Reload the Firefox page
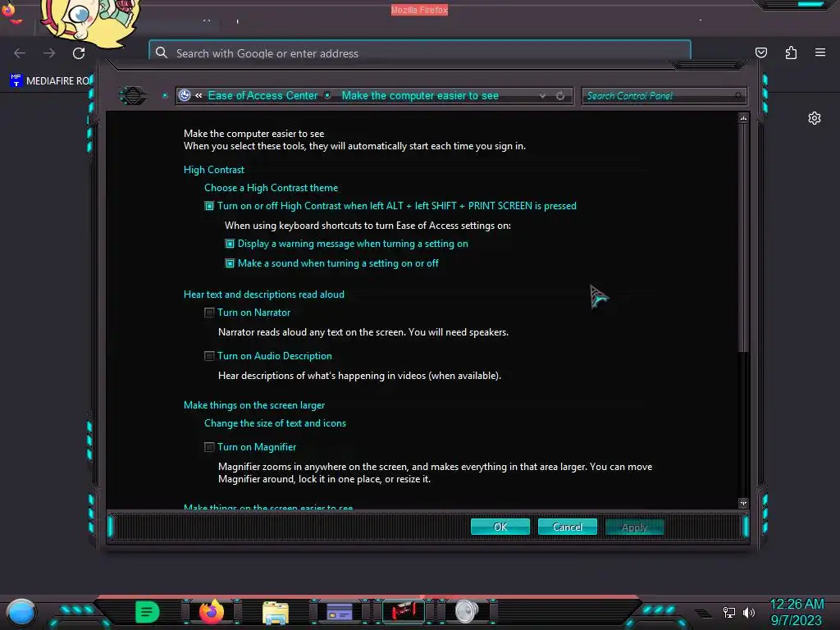 [x=79, y=53]
